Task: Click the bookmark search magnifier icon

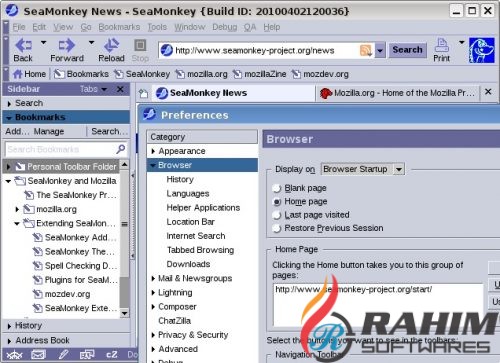Action: (x=121, y=149)
